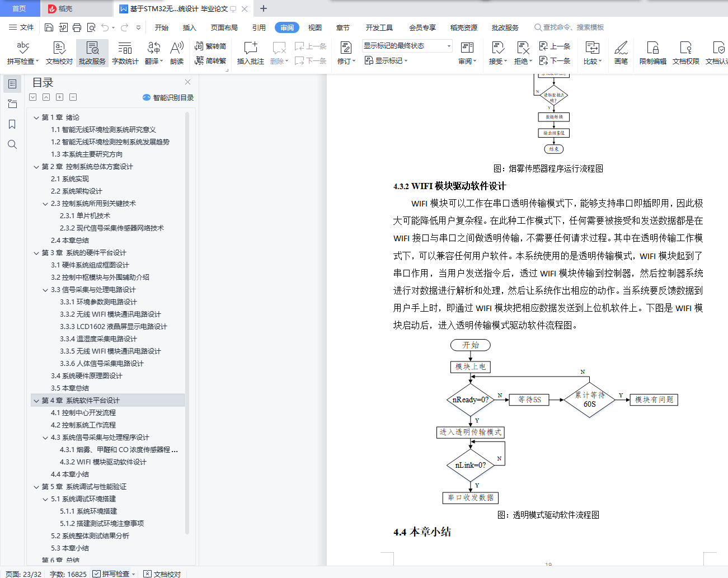728x578 pixels.
Task: Switch to the 开始 ribbon tab
Action: (162, 27)
